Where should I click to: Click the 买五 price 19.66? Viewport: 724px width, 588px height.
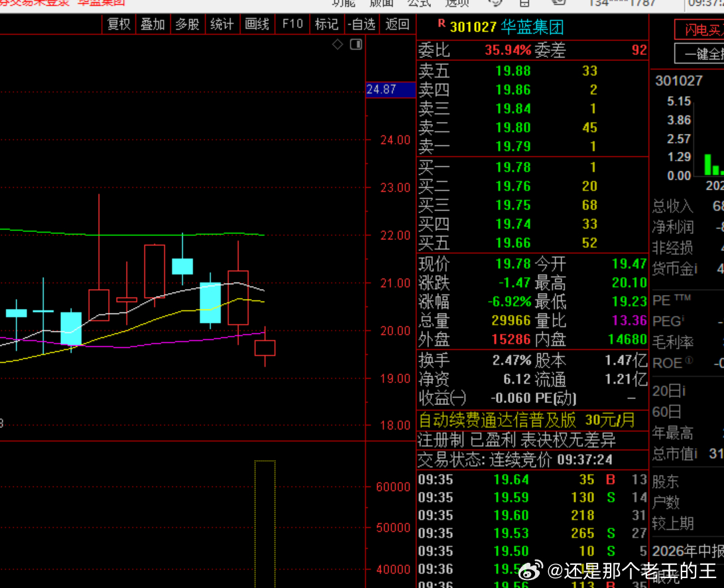(x=513, y=243)
